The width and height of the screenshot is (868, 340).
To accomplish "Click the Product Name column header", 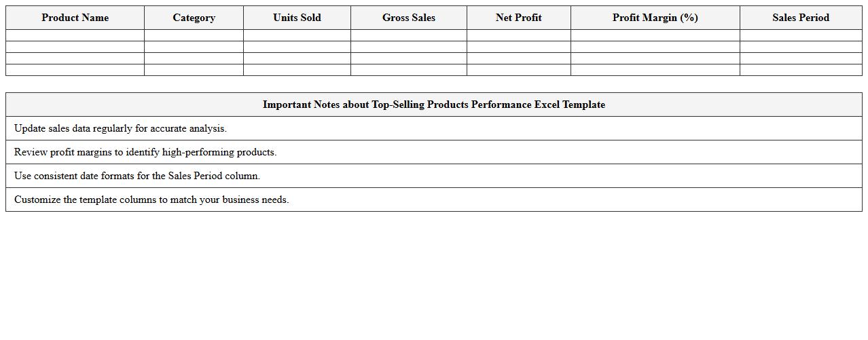I will tap(75, 18).
